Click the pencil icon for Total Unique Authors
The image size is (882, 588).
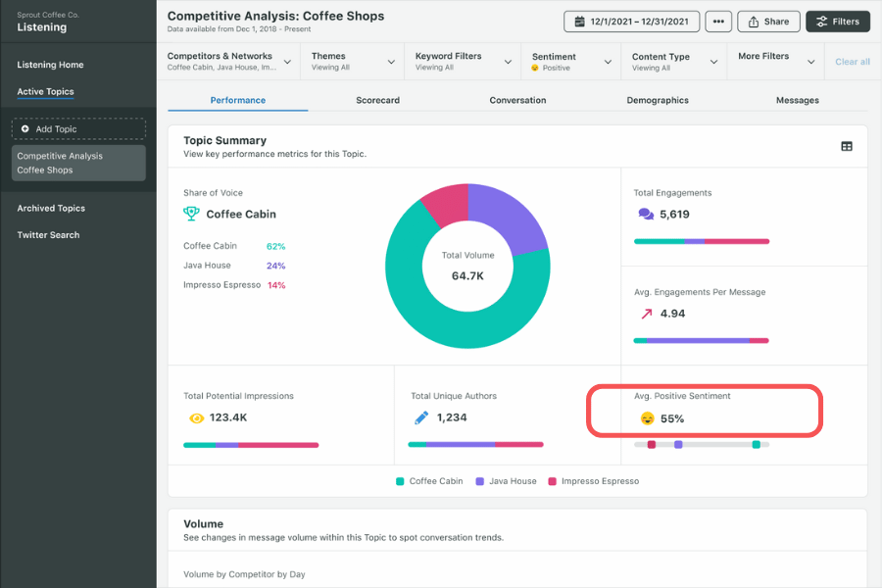point(421,417)
